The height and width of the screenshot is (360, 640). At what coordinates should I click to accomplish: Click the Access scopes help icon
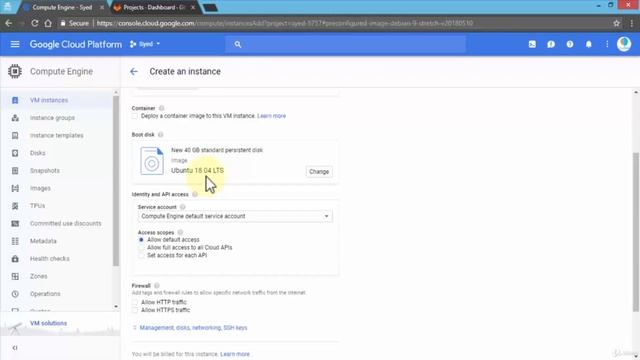tap(180, 232)
